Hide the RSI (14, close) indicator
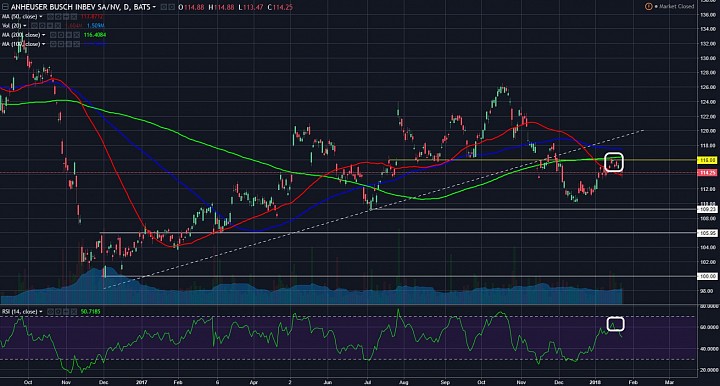Screen dimensions: 720x386 click(50, 312)
